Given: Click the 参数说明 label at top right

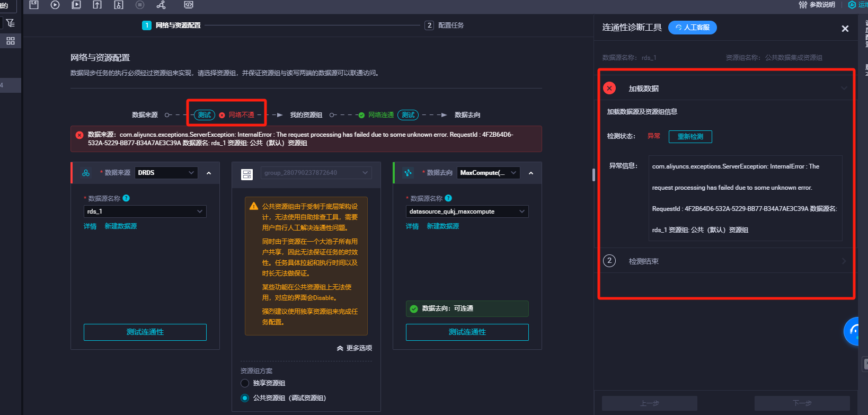Looking at the screenshot, I should point(822,5).
